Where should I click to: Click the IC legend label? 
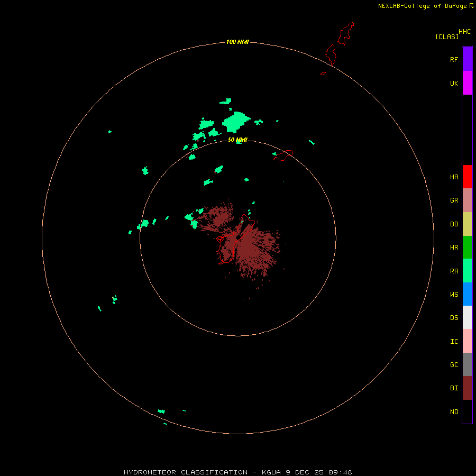click(454, 342)
